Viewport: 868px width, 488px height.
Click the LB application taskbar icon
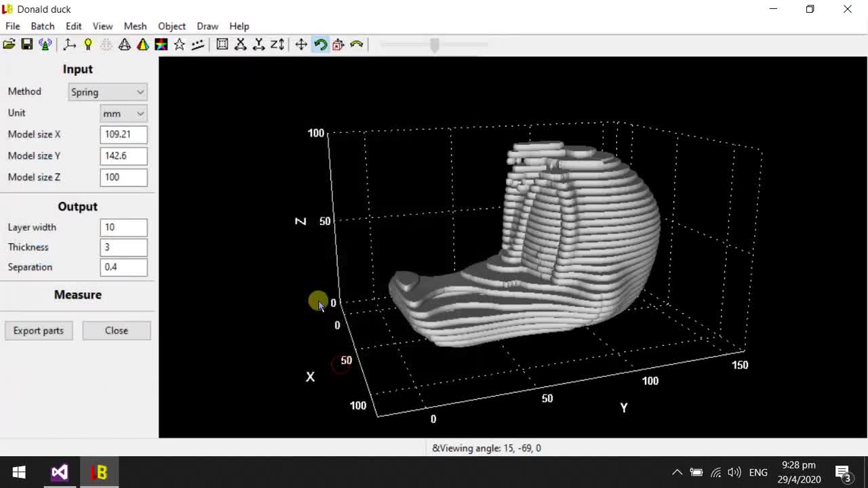click(x=99, y=472)
